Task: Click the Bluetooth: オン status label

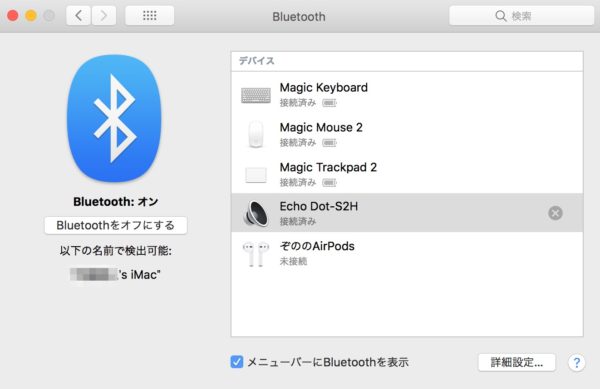Action: [x=116, y=202]
